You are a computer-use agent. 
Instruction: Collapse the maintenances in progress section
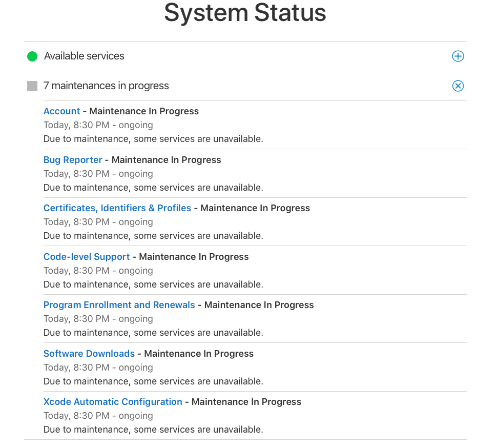458,86
